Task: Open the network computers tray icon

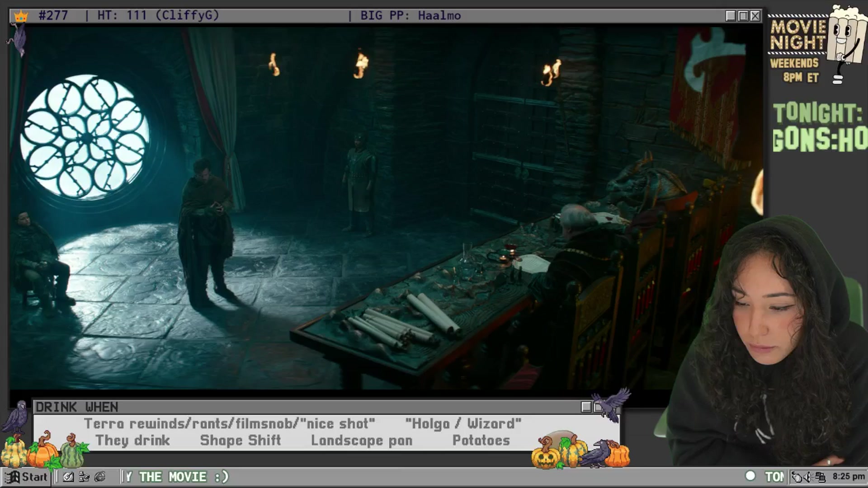Action: tap(820, 477)
